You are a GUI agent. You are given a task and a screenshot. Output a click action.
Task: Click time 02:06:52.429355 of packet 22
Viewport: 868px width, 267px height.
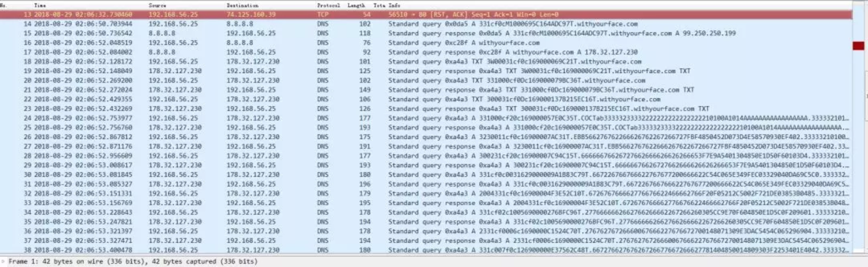[83, 99]
